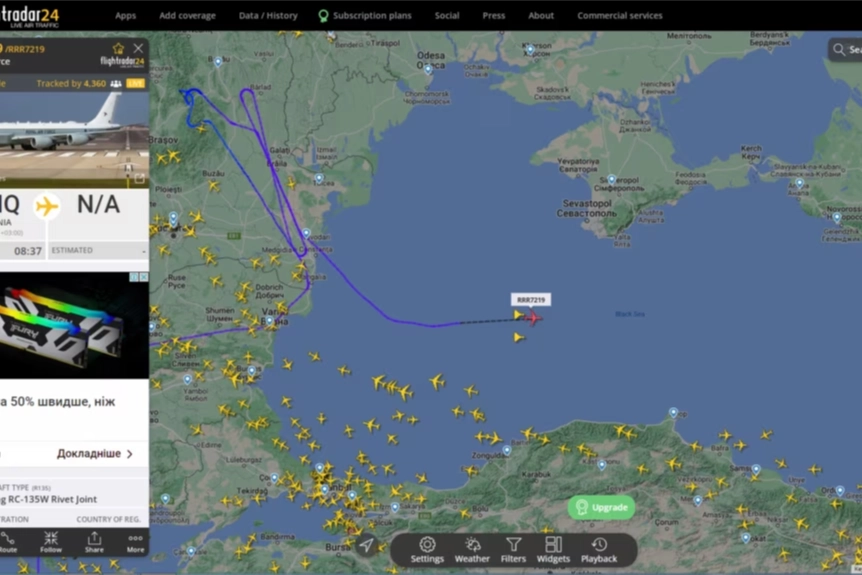Open the Commercial services menu
Image resolution: width=862 pixels, height=575 pixels.
pos(619,15)
